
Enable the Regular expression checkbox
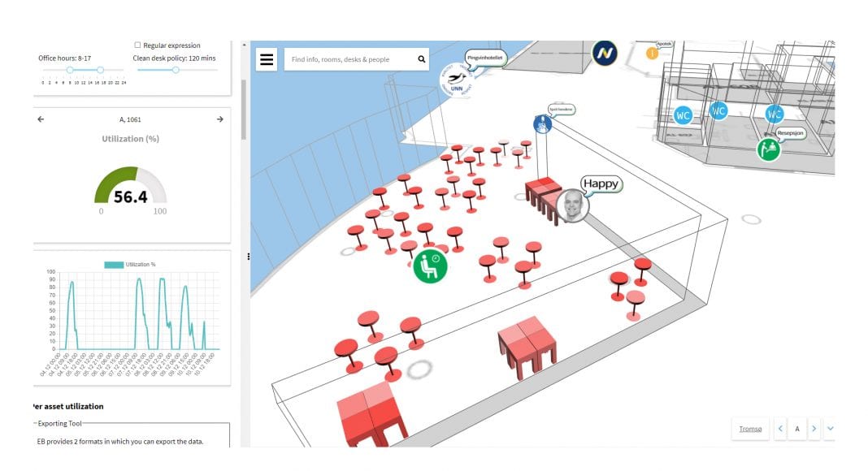pyautogui.click(x=137, y=45)
